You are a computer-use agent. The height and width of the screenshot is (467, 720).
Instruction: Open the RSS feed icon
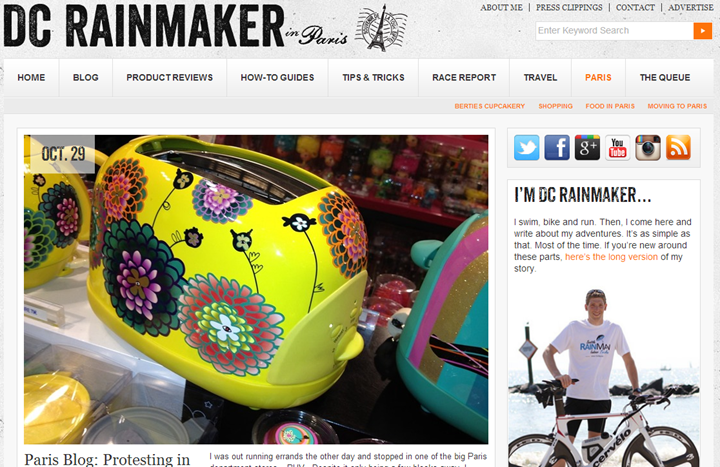pyautogui.click(x=678, y=148)
